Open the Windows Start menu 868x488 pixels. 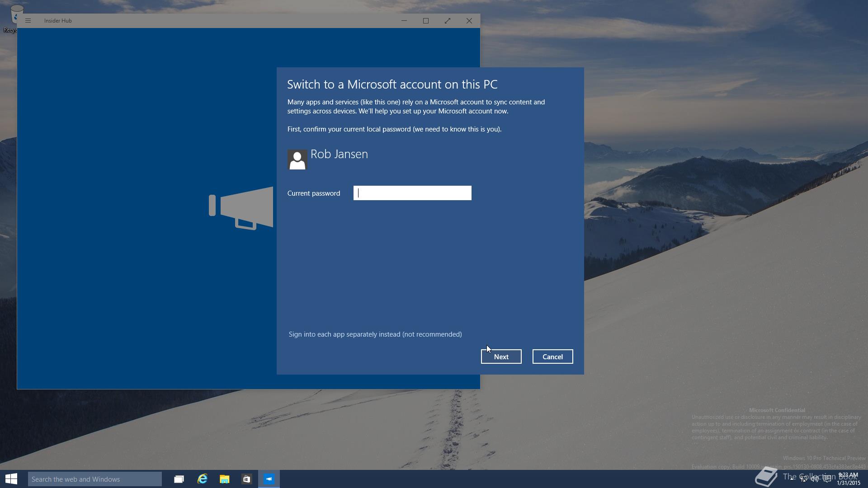click(11, 479)
